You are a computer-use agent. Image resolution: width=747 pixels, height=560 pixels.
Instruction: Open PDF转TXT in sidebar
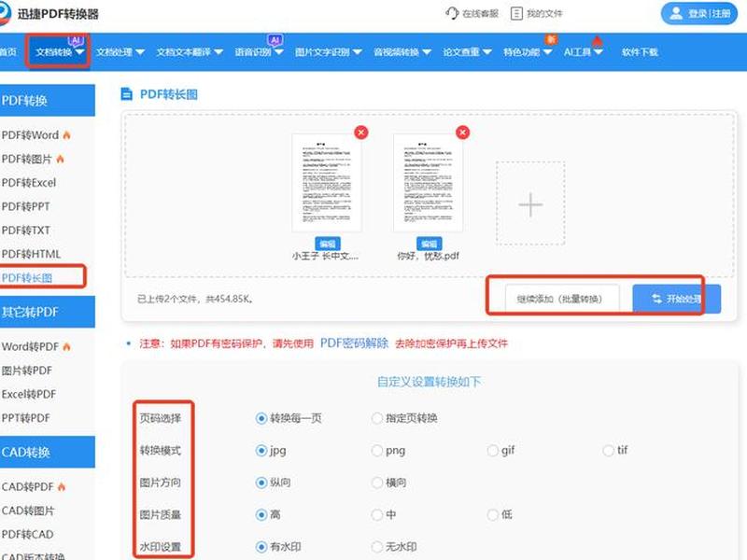coord(25,231)
